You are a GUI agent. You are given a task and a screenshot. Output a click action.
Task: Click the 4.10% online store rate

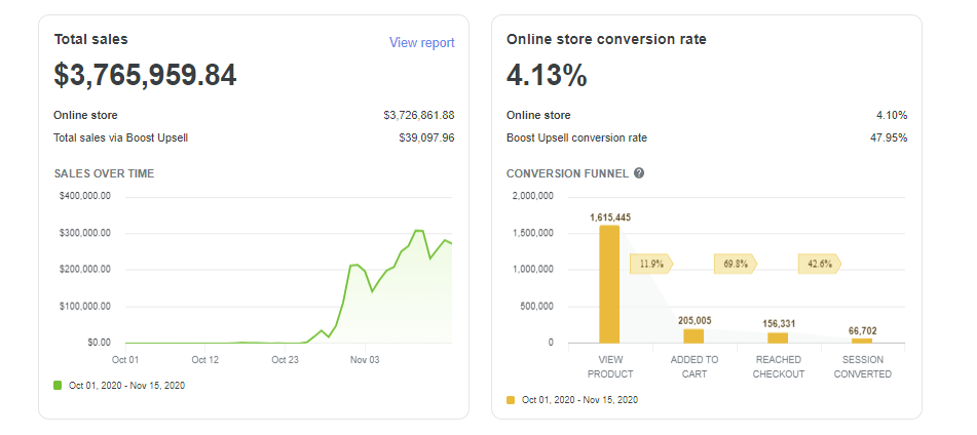tap(891, 115)
